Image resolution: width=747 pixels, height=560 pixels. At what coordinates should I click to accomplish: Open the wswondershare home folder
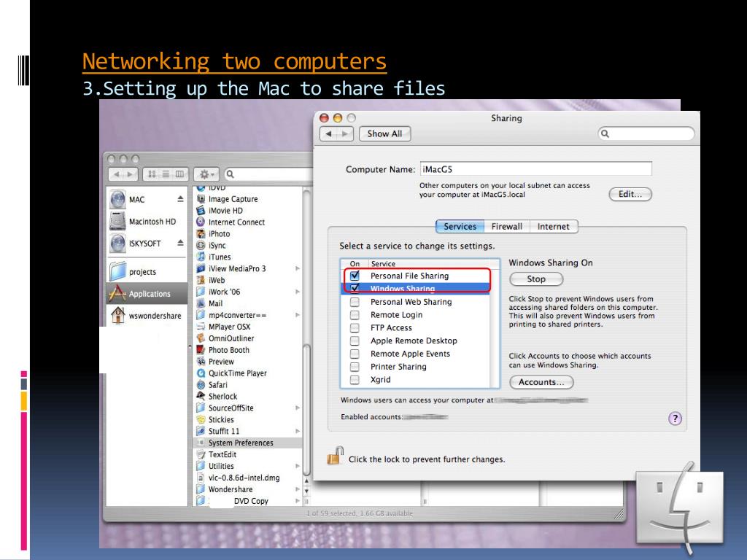tap(117, 315)
